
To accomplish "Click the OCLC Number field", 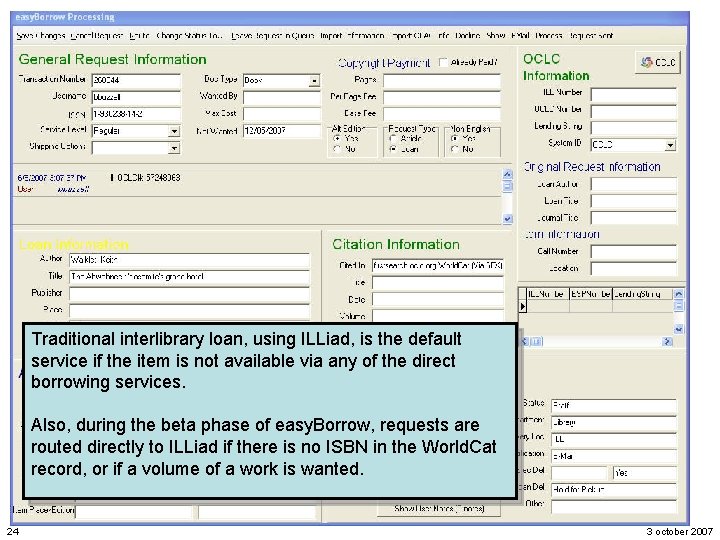I will point(634,112).
